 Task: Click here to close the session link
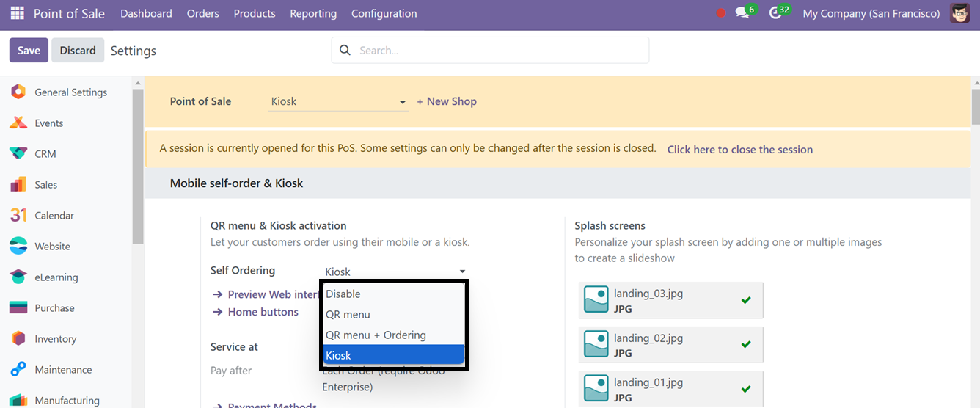739,149
